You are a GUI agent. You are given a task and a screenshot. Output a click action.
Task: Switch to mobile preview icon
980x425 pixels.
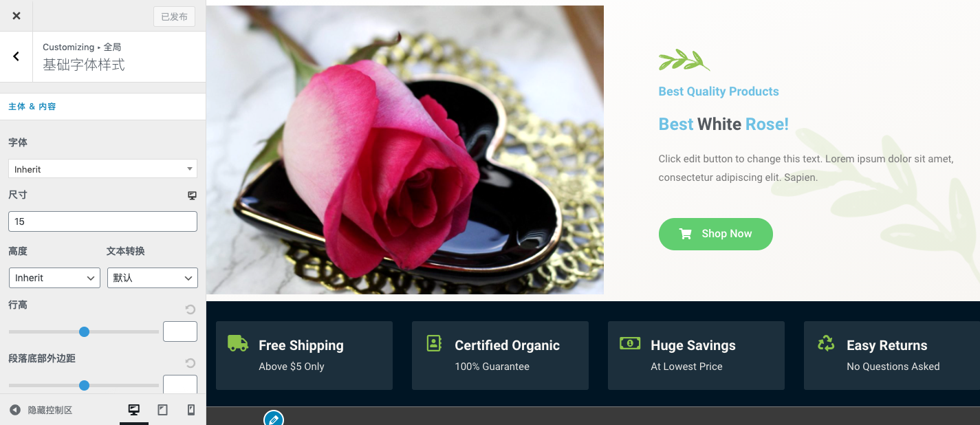pos(191,410)
